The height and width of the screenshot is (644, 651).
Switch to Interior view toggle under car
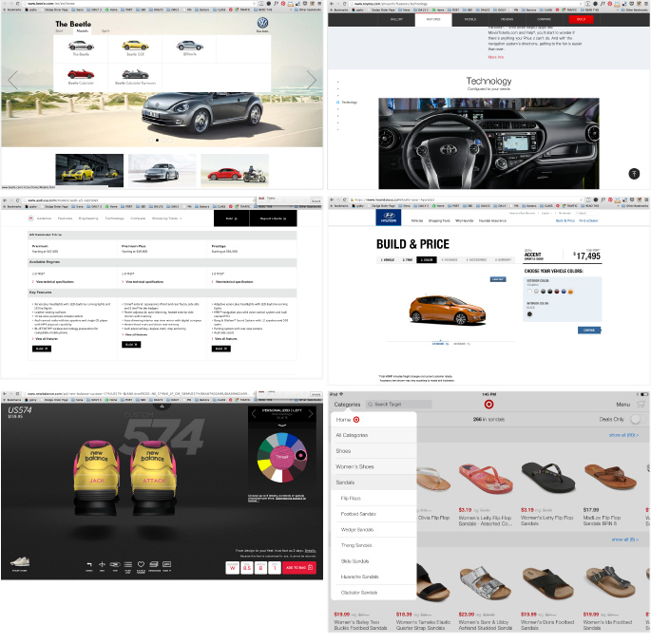click(x=462, y=344)
